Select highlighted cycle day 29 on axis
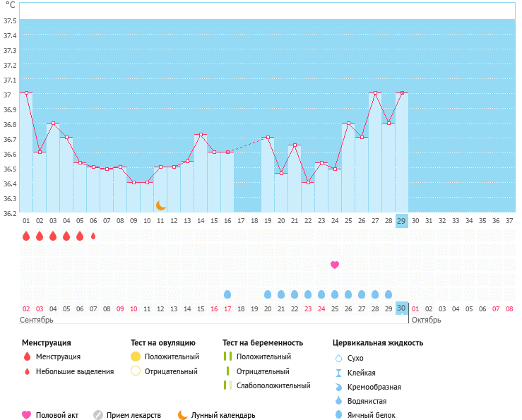Viewport: 522px width, 420px height. point(401,221)
